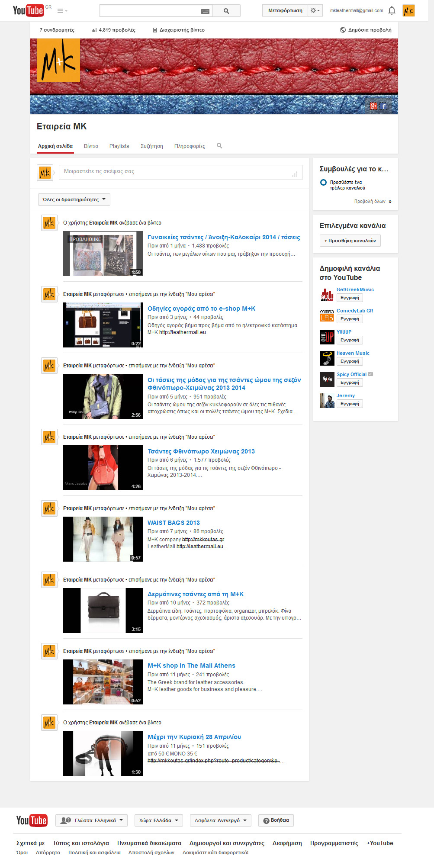
Task: Click the search magnifier button
Action: pyautogui.click(x=226, y=11)
